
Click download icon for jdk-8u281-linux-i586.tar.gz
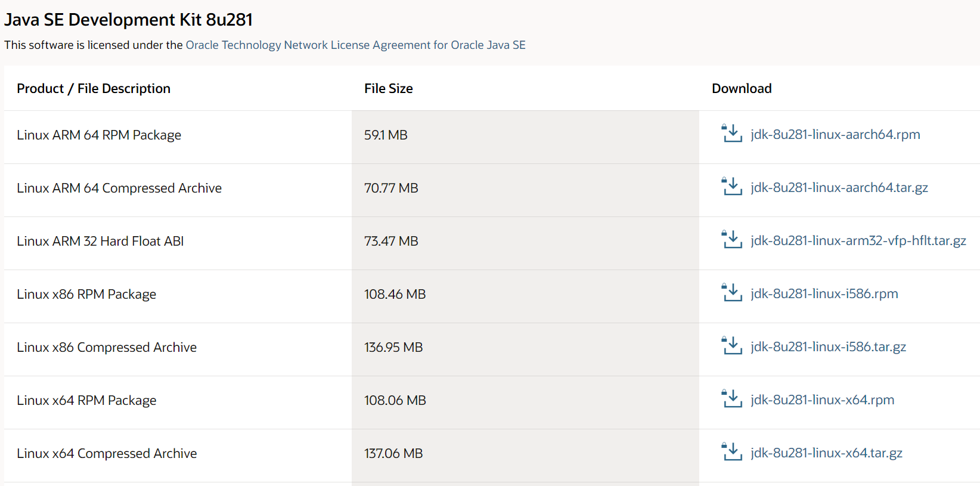click(731, 346)
